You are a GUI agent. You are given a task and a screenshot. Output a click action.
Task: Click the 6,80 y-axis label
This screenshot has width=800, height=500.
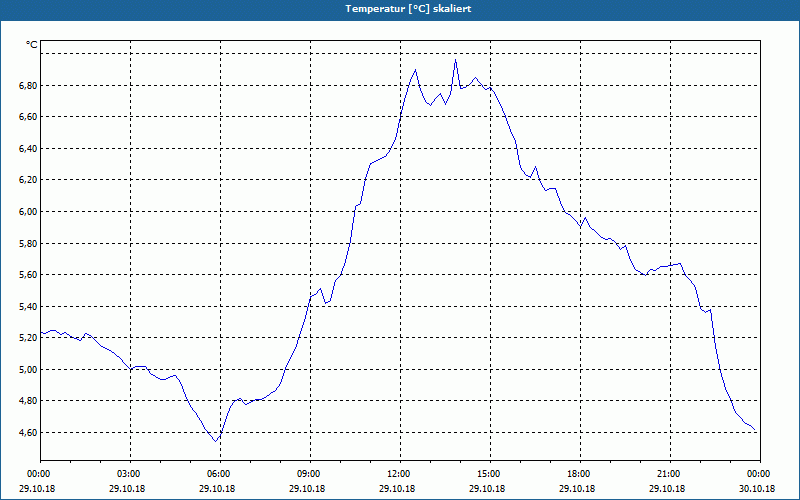pos(28,86)
